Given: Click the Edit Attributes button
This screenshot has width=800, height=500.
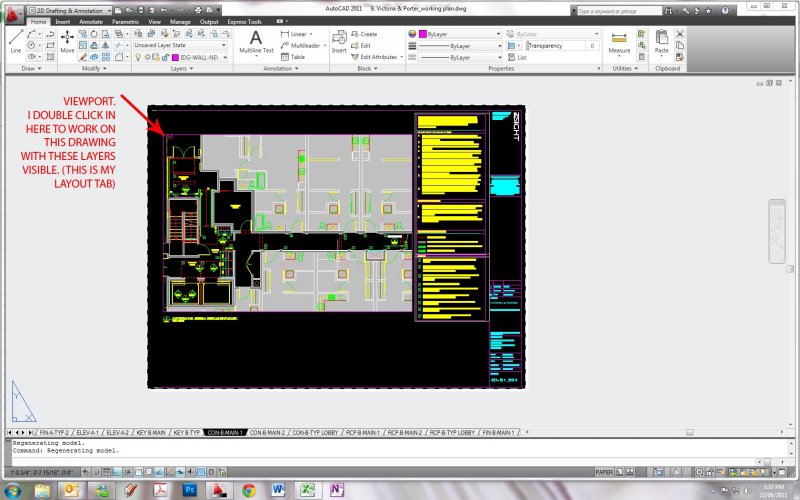Looking at the screenshot, I should click(x=379, y=57).
